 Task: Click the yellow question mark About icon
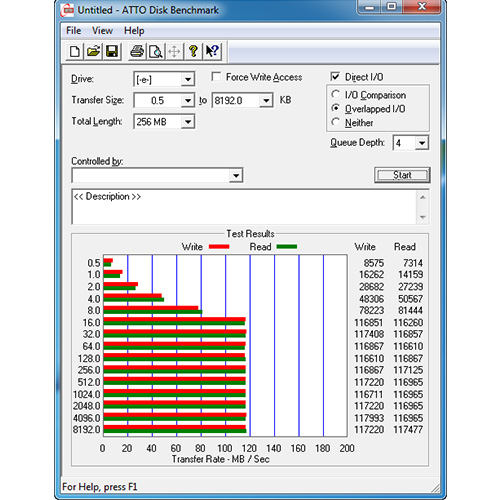click(x=193, y=52)
